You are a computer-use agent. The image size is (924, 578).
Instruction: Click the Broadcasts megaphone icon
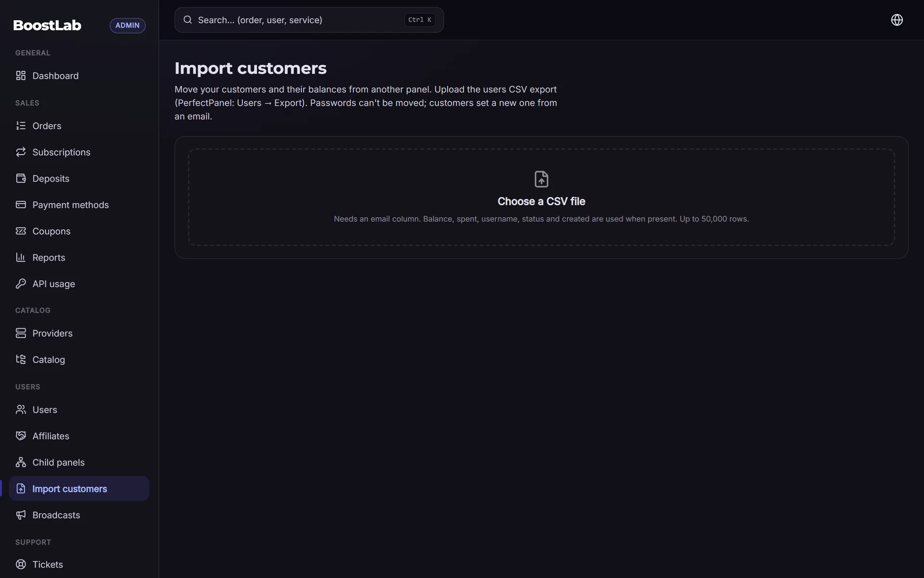[x=21, y=515]
